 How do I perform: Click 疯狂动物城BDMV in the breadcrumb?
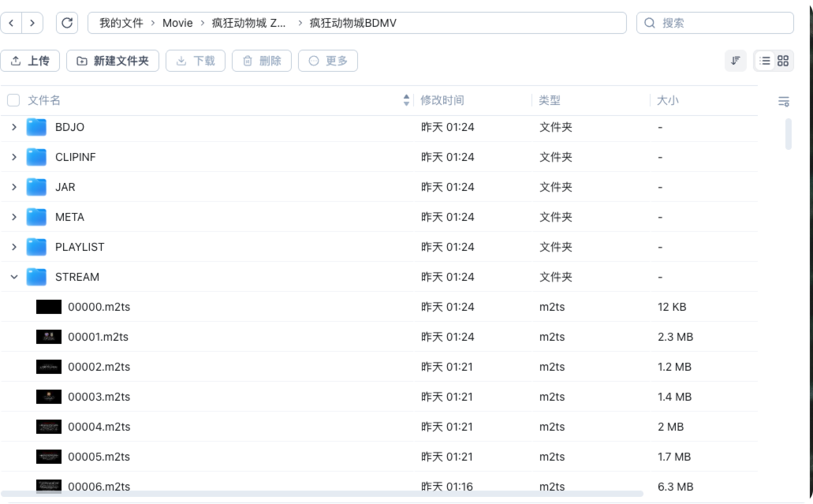(x=352, y=23)
